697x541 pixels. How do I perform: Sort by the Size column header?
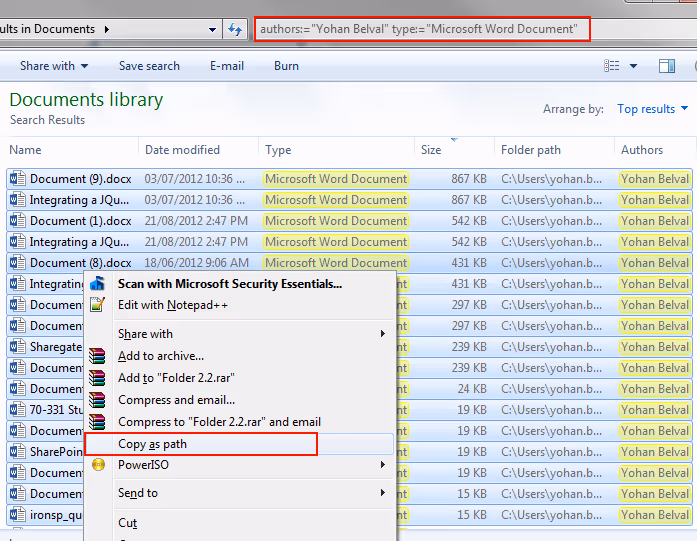(431, 150)
